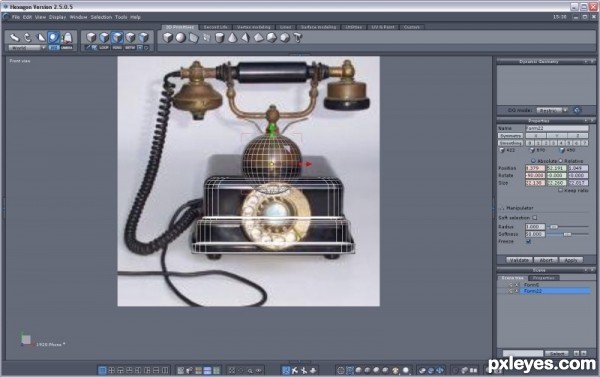Click the cylinder primitive icon

219,38
